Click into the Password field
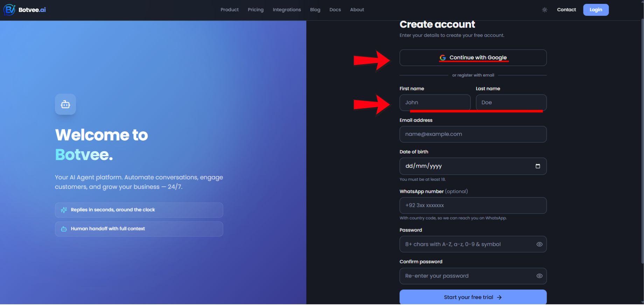644x305 pixels. [473, 244]
